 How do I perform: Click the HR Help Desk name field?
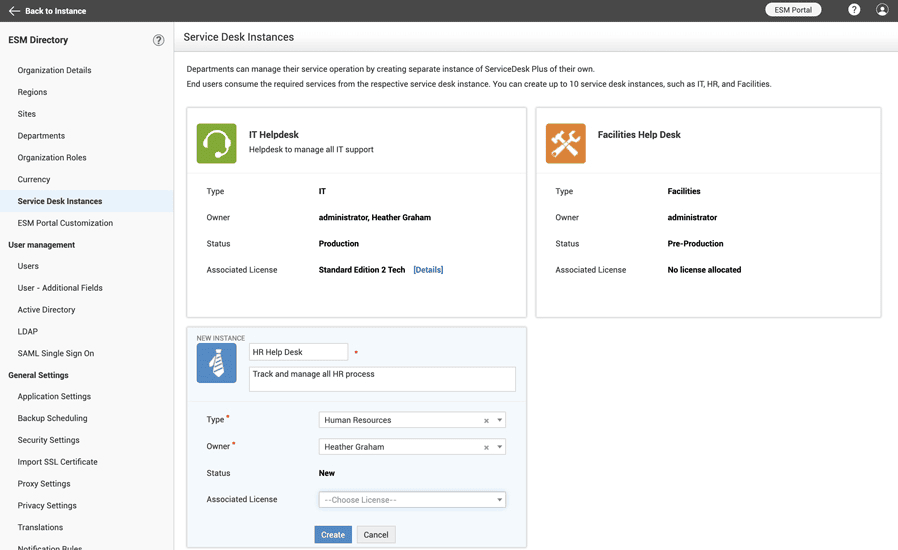point(298,352)
